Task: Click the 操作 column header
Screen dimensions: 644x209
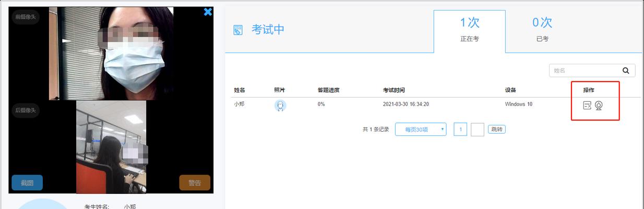Action: pos(589,90)
